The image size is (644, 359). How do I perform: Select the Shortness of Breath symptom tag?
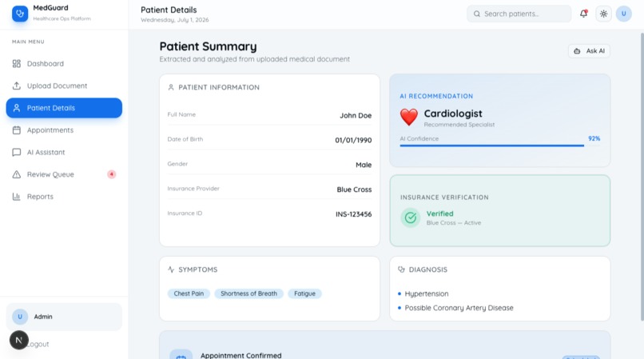(249, 293)
